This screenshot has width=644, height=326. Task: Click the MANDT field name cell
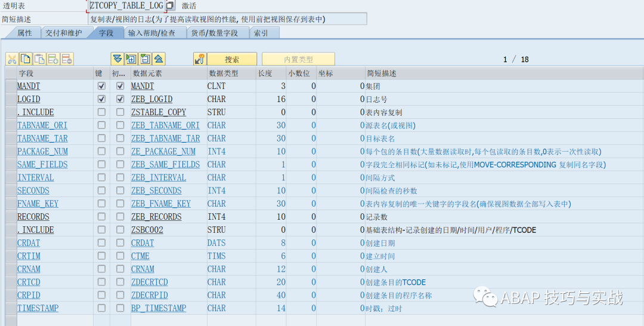55,87
